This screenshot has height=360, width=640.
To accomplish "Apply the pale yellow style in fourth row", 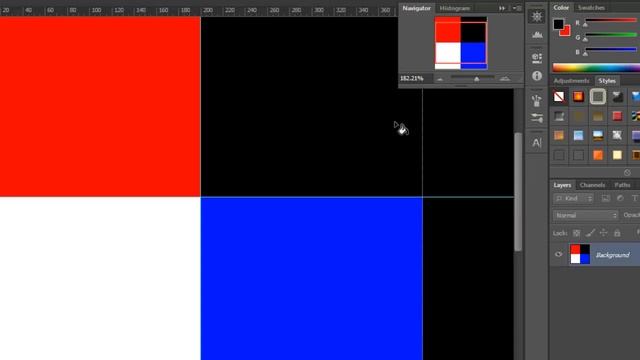I will click(617, 155).
